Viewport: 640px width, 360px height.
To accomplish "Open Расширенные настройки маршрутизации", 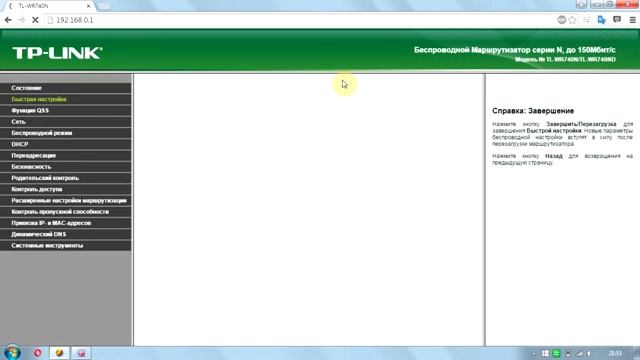I will tap(66, 200).
